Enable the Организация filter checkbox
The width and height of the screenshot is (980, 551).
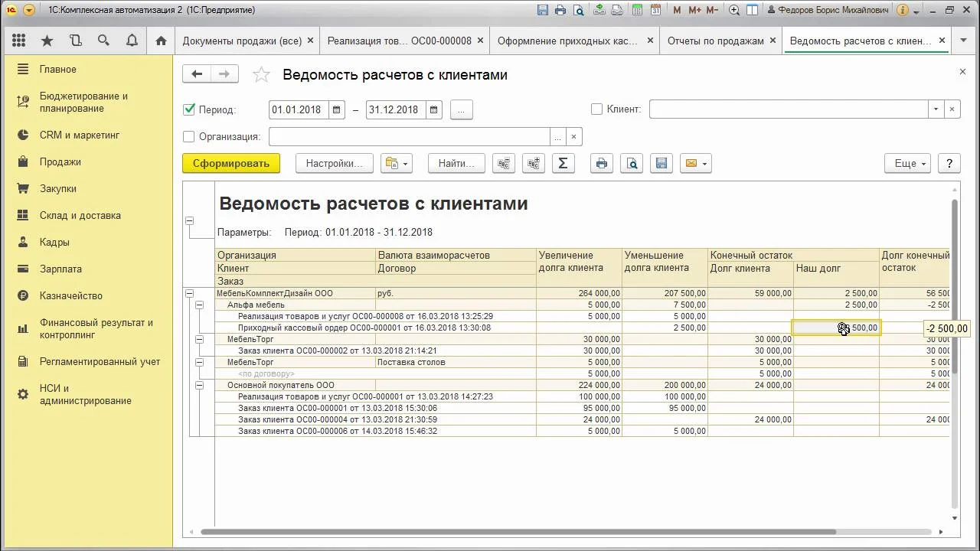[189, 137]
